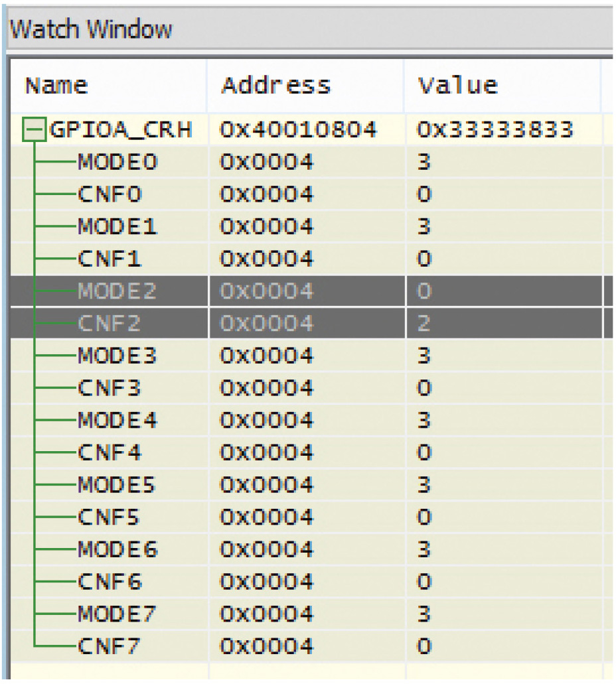The image size is (616, 684).
Task: Click the 0x0004 address of MODE6
Action: point(267,549)
